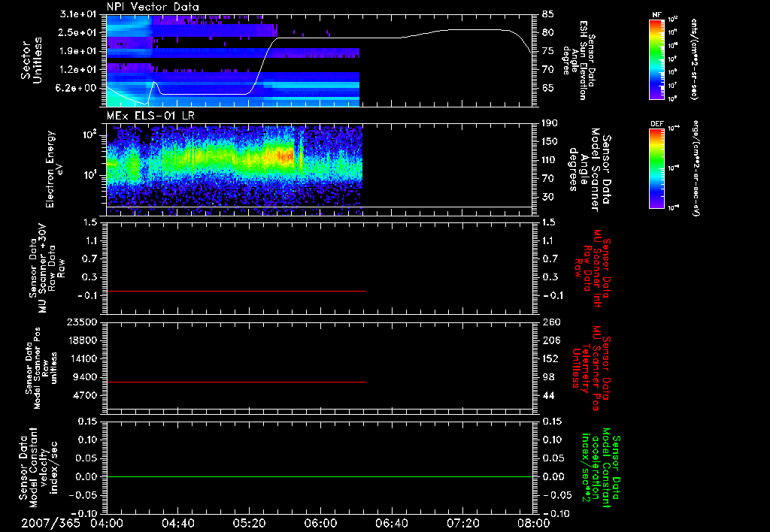Click the red "MU Scanner Pos Telemetry" axis title
Screen dimensions: 770x532
click(591, 368)
